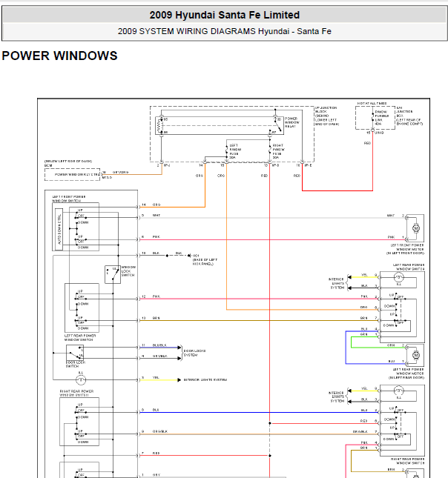The width and height of the screenshot is (448, 478).
Task: Click the "DOOR LOCK SWITCH" label
Action: coord(76,365)
